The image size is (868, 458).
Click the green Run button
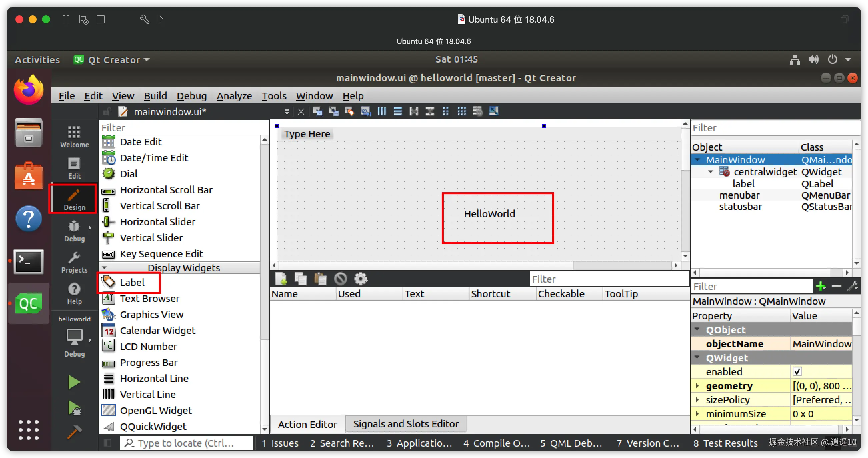tap(74, 382)
